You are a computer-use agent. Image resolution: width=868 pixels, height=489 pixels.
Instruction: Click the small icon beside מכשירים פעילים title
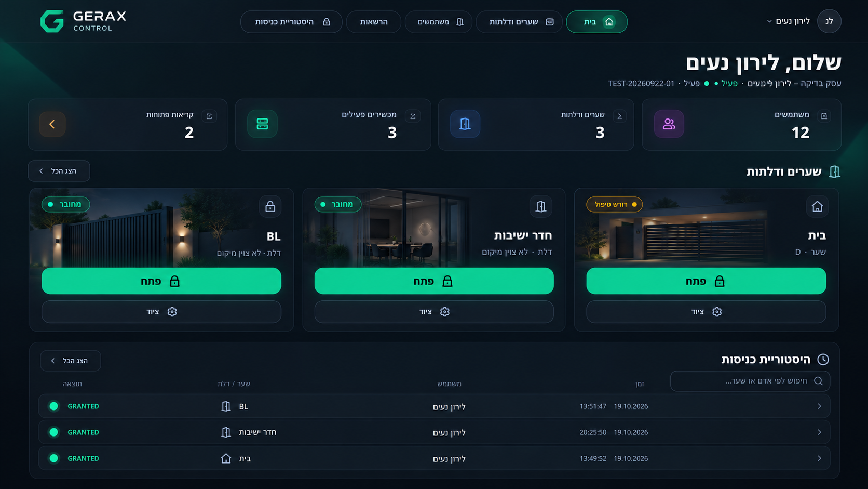click(413, 116)
